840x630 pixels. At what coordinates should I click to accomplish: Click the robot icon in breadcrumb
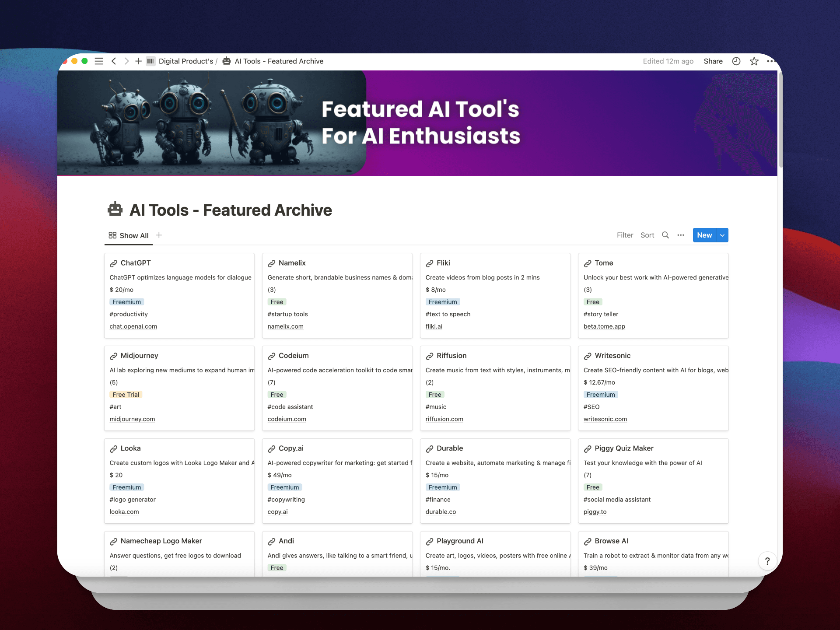click(227, 61)
